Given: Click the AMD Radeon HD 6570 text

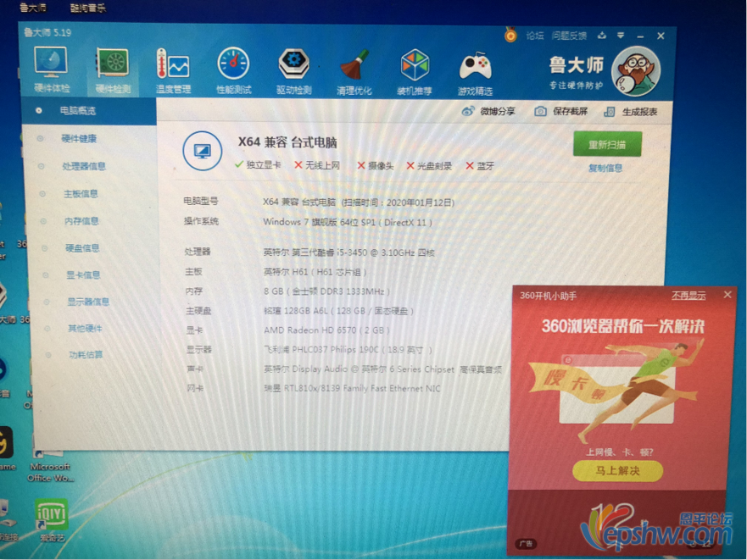Looking at the screenshot, I should [326, 330].
